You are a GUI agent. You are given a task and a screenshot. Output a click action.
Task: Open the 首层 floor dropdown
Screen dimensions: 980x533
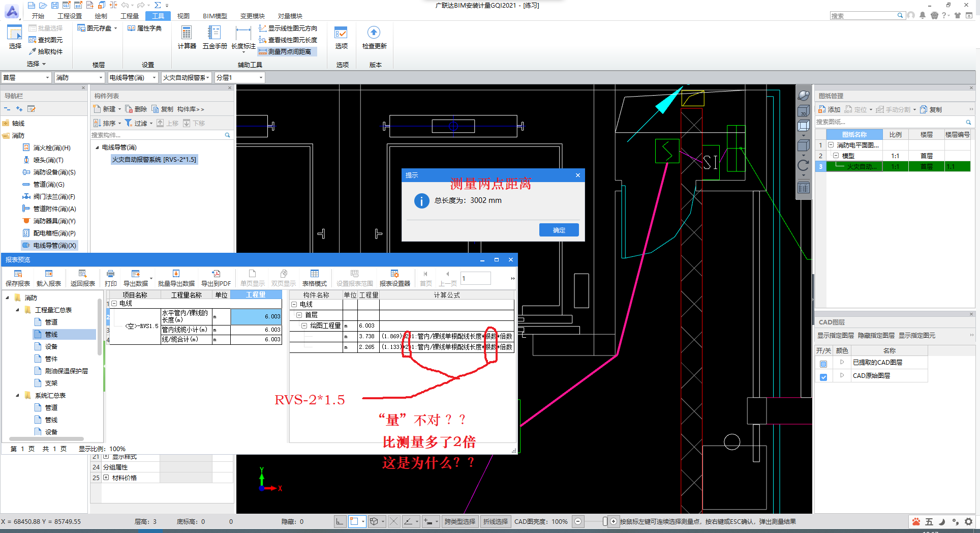pos(26,77)
